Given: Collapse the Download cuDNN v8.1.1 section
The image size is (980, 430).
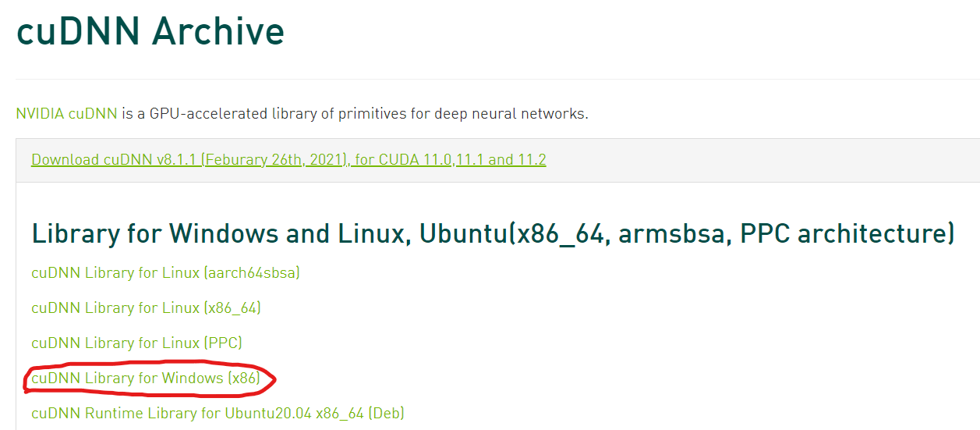Looking at the screenshot, I should click(x=288, y=160).
